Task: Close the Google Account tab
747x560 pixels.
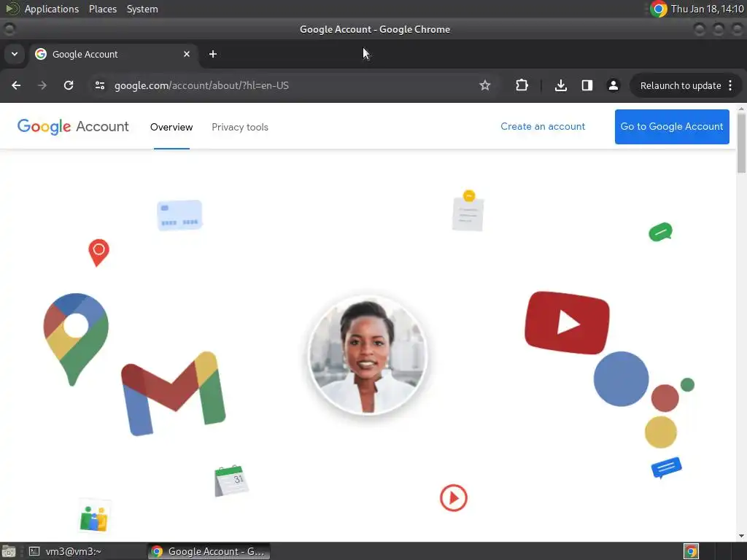Action: click(x=187, y=54)
